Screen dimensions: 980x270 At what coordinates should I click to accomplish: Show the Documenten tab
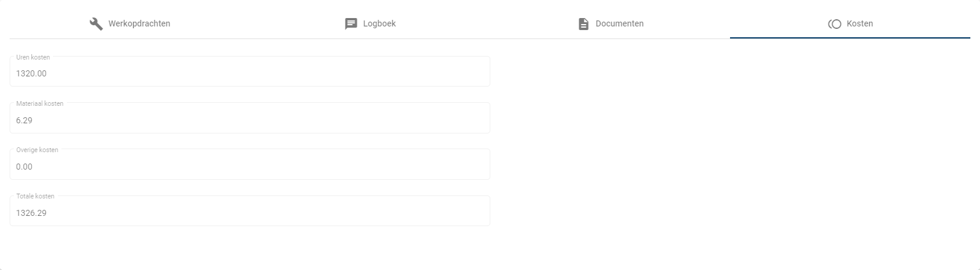pos(619,24)
